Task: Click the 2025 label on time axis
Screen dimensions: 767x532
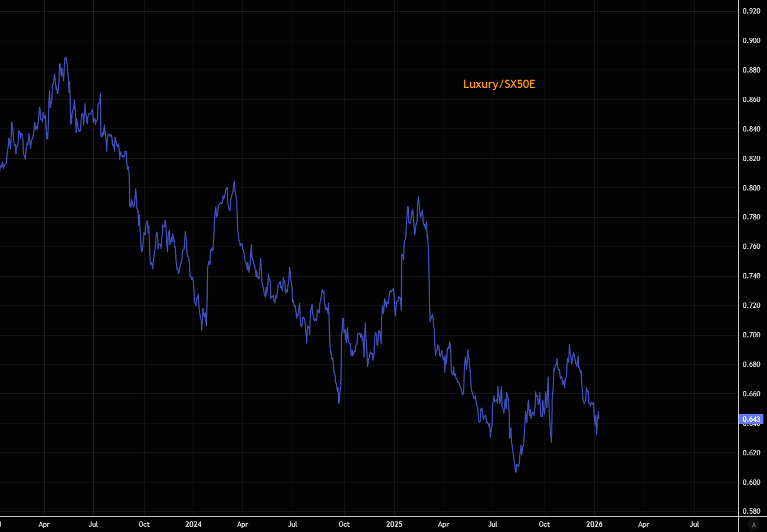Action: coord(394,524)
